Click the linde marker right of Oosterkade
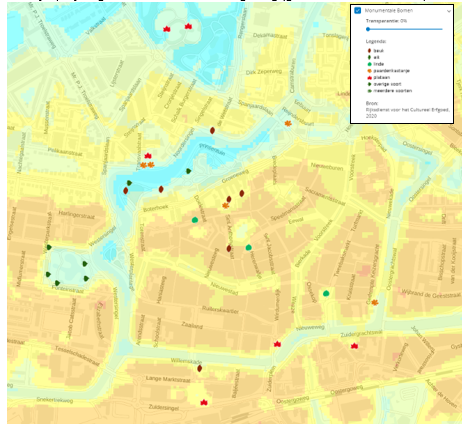This screenshot has width=468, height=428. (x=326, y=293)
